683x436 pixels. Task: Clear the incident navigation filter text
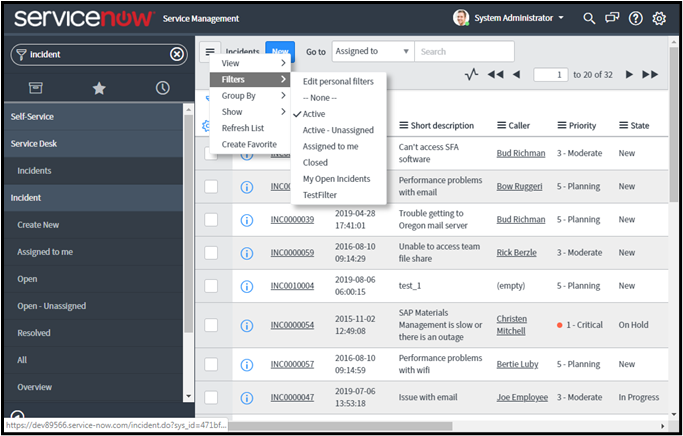[x=176, y=54]
